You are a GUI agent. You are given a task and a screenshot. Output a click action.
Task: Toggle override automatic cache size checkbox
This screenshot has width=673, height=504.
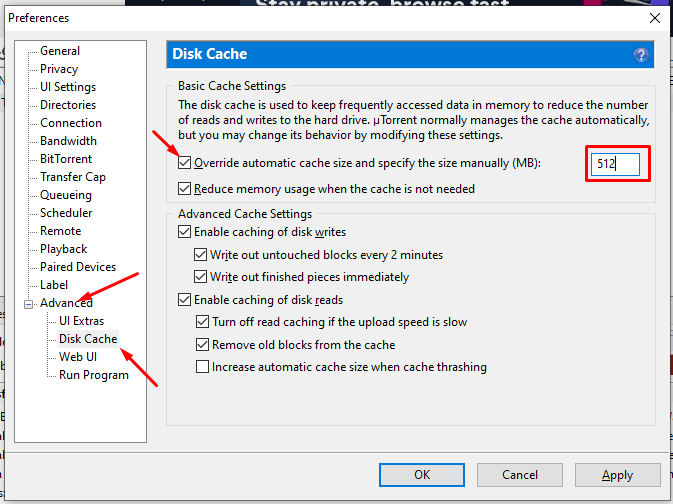point(185,162)
